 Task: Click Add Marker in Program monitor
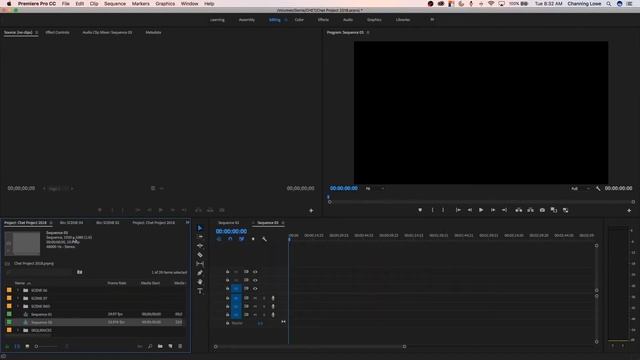(420, 210)
